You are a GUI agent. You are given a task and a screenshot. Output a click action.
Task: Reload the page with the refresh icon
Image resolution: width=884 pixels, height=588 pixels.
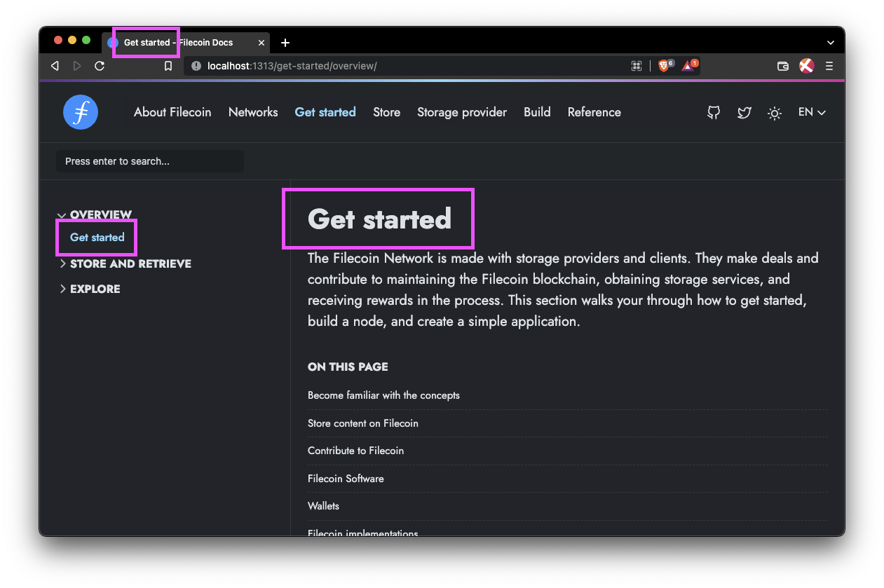pos(100,66)
